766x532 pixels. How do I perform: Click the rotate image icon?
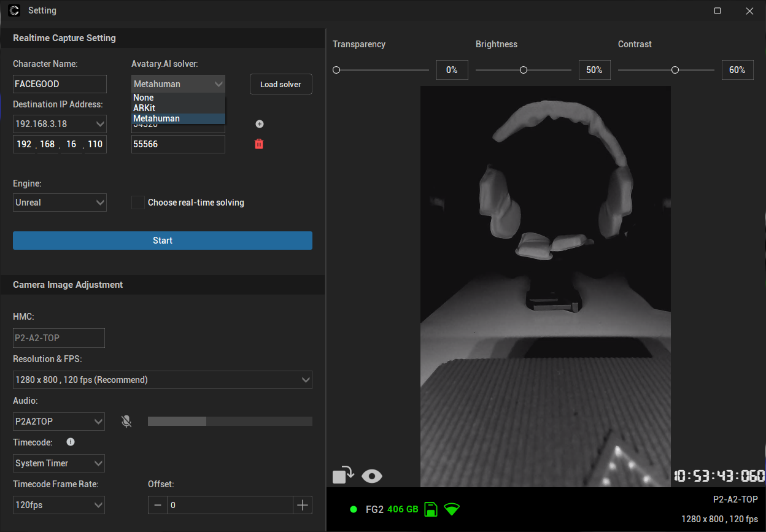(x=344, y=476)
